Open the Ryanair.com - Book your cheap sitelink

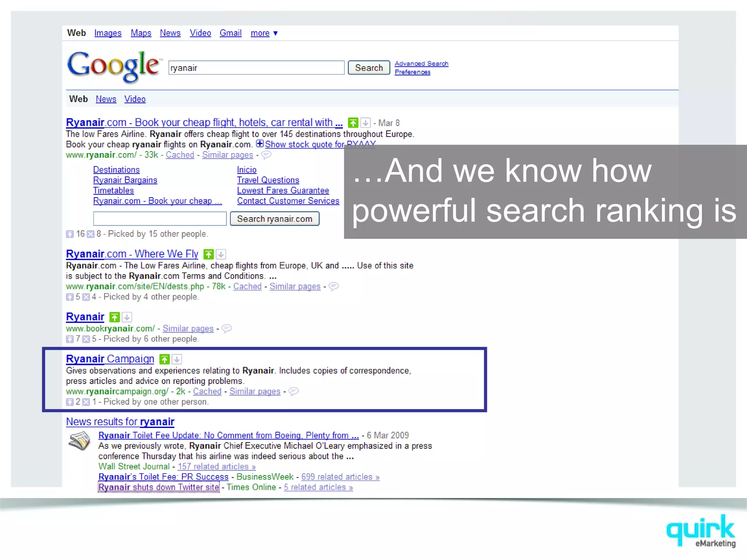coord(158,201)
